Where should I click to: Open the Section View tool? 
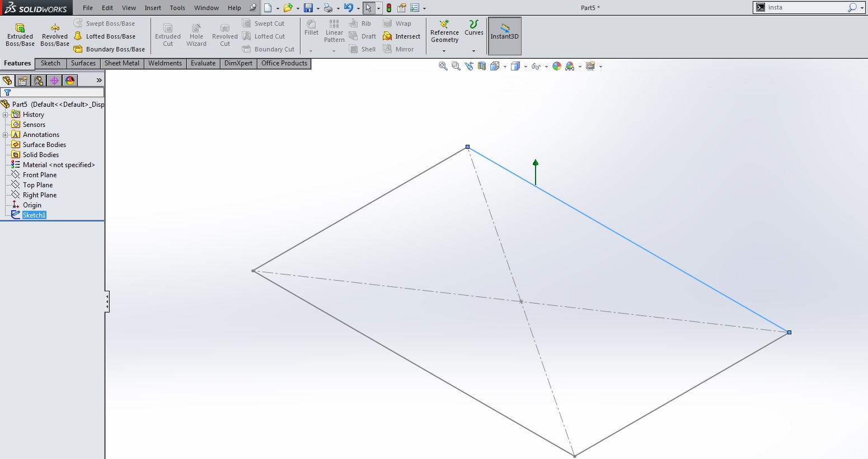click(x=482, y=66)
